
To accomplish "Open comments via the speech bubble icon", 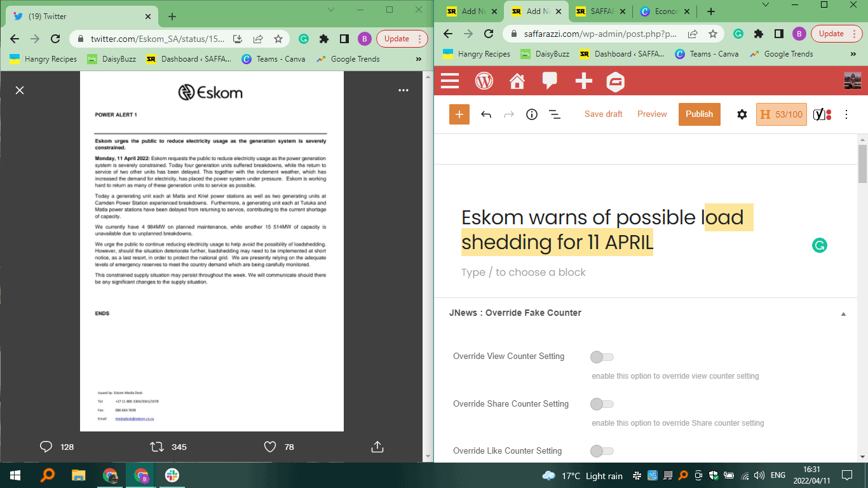I will [x=550, y=81].
